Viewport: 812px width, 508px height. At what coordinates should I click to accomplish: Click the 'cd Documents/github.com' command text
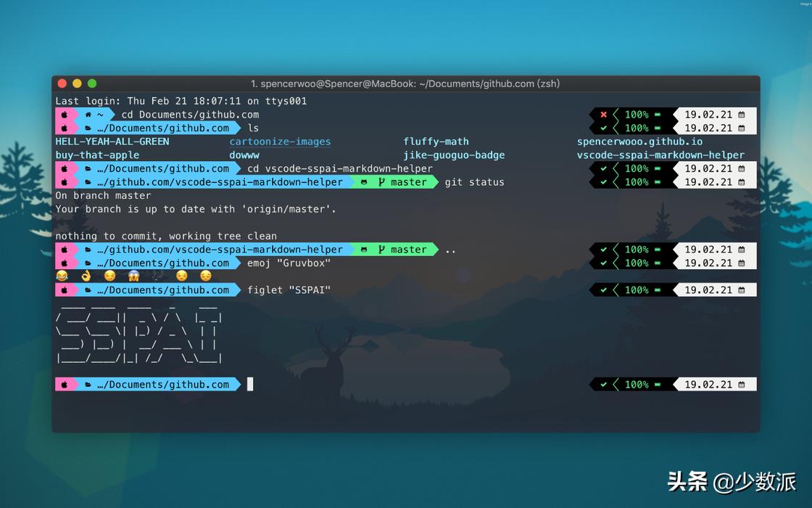coord(190,115)
